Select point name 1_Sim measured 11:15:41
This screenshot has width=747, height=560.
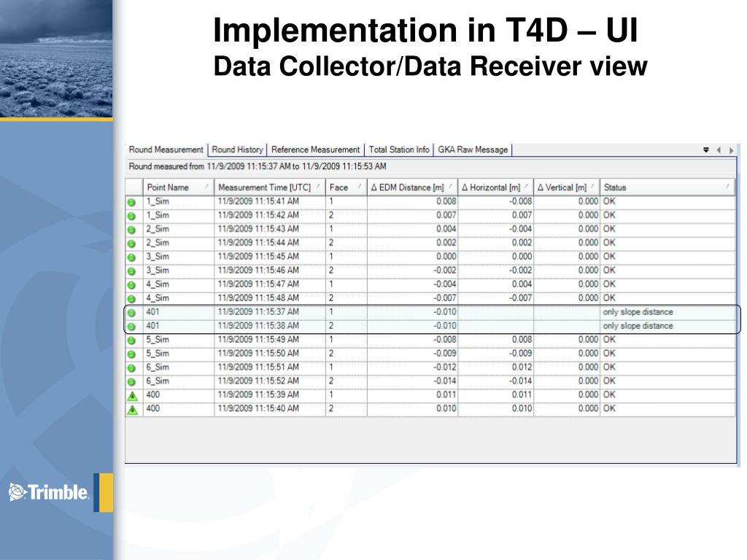pyautogui.click(x=158, y=201)
